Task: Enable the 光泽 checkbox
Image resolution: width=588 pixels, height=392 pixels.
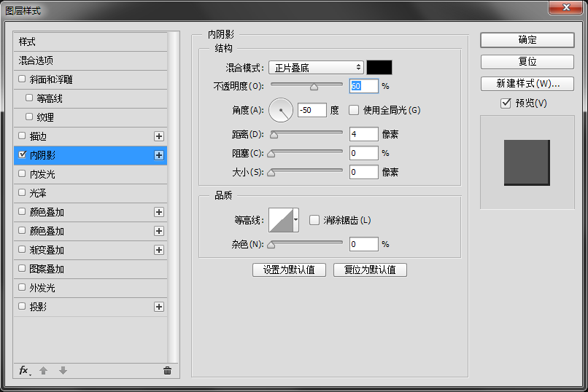Action: coord(22,193)
